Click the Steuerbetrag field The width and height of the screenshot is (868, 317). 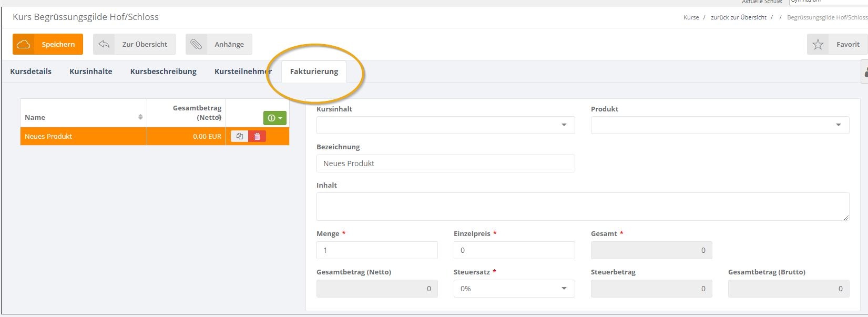click(x=651, y=289)
